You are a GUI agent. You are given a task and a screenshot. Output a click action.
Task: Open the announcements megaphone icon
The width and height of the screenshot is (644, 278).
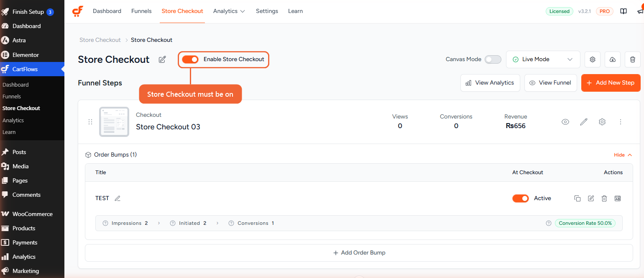pyautogui.click(x=640, y=12)
